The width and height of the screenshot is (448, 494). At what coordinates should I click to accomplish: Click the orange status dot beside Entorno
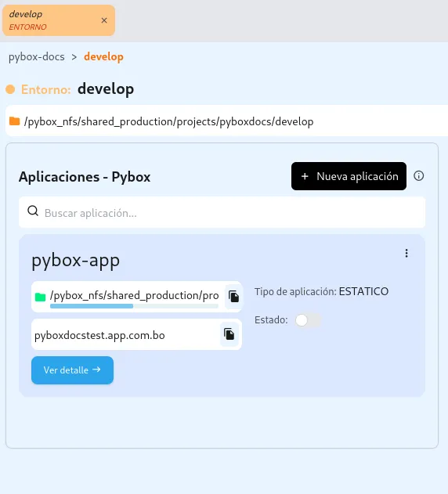pyautogui.click(x=10, y=89)
